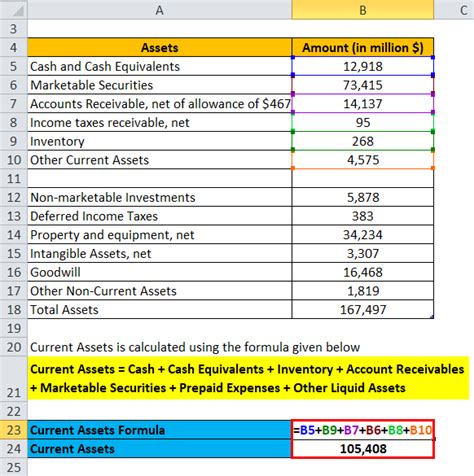Select 'Cash and Cash Equivalents' cell
Viewport: 474px width, 476px height.
(x=159, y=66)
